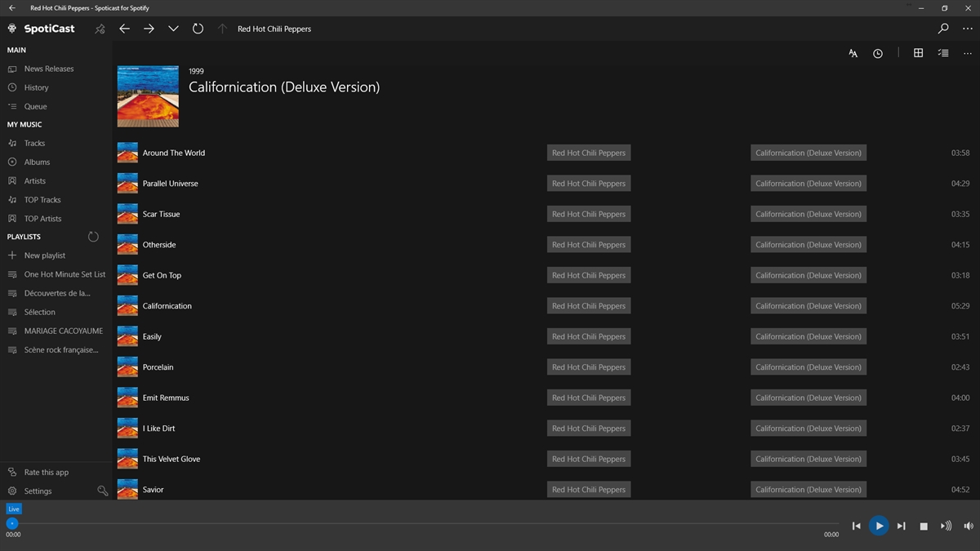The image size is (980, 551).
Task: Click artist button on Emit Remmus row
Action: coord(589,398)
